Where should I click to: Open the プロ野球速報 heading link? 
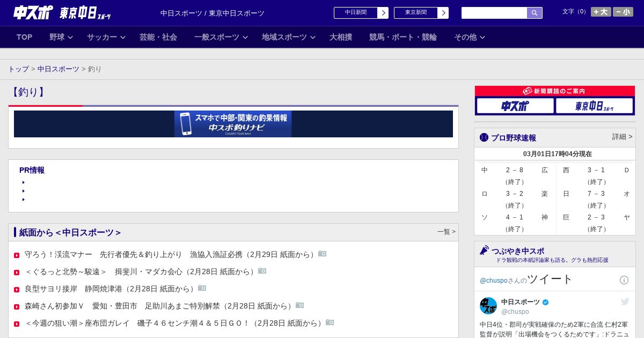pos(514,138)
